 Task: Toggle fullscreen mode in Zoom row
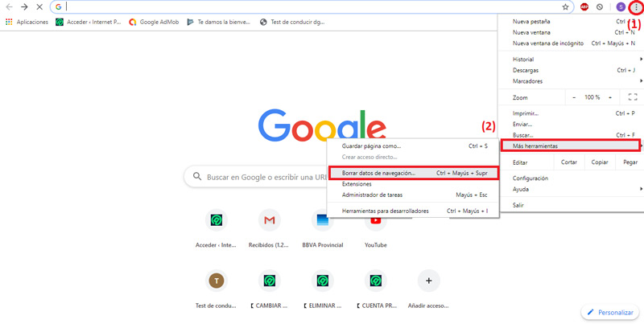[631, 97]
